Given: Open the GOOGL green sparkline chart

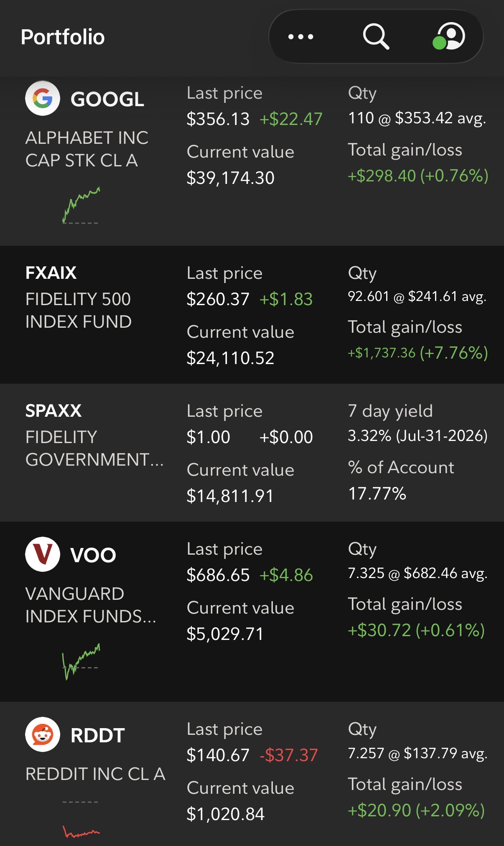Looking at the screenshot, I should [81, 205].
